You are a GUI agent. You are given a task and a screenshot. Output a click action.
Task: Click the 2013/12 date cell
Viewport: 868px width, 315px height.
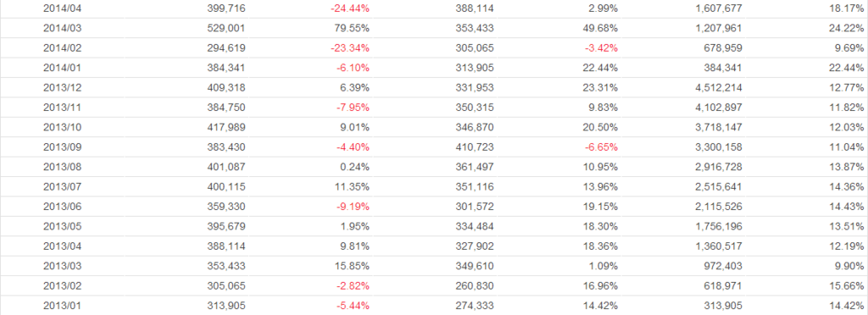point(63,88)
